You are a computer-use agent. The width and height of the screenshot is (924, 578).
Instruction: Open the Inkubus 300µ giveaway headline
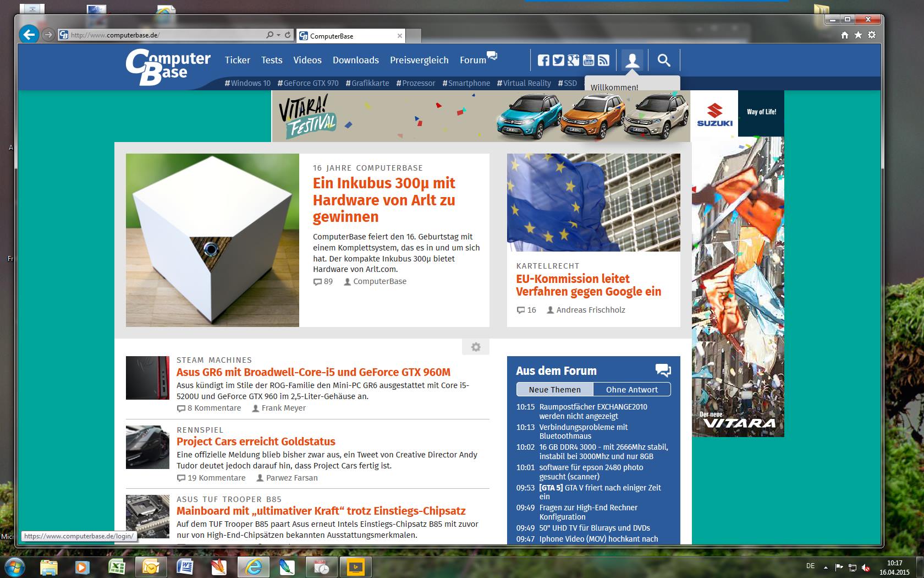(384, 200)
